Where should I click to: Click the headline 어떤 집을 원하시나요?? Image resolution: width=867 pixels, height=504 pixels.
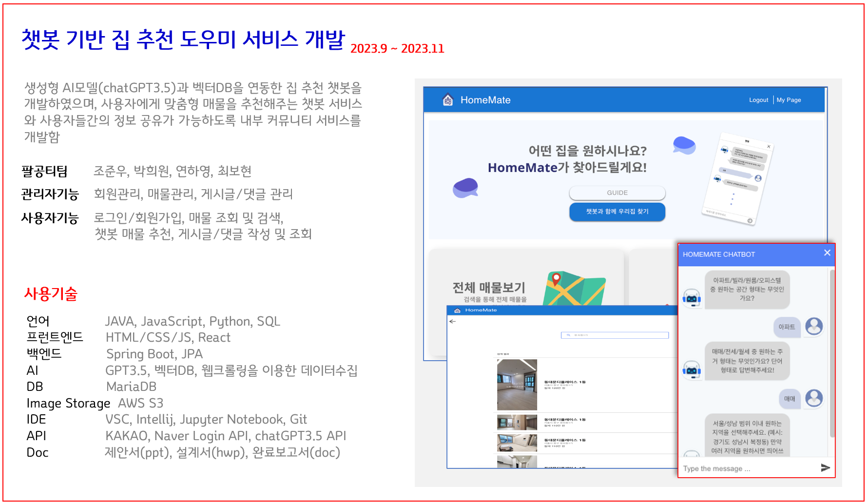pyautogui.click(x=588, y=151)
